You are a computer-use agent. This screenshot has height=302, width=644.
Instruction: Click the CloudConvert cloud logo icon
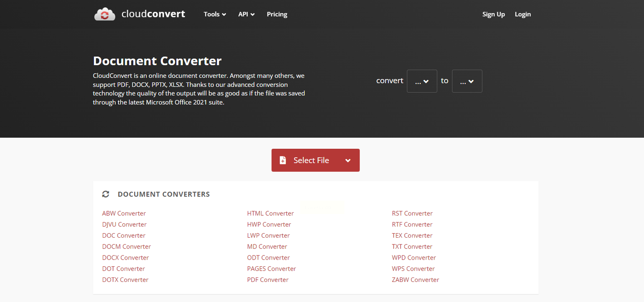pos(105,14)
